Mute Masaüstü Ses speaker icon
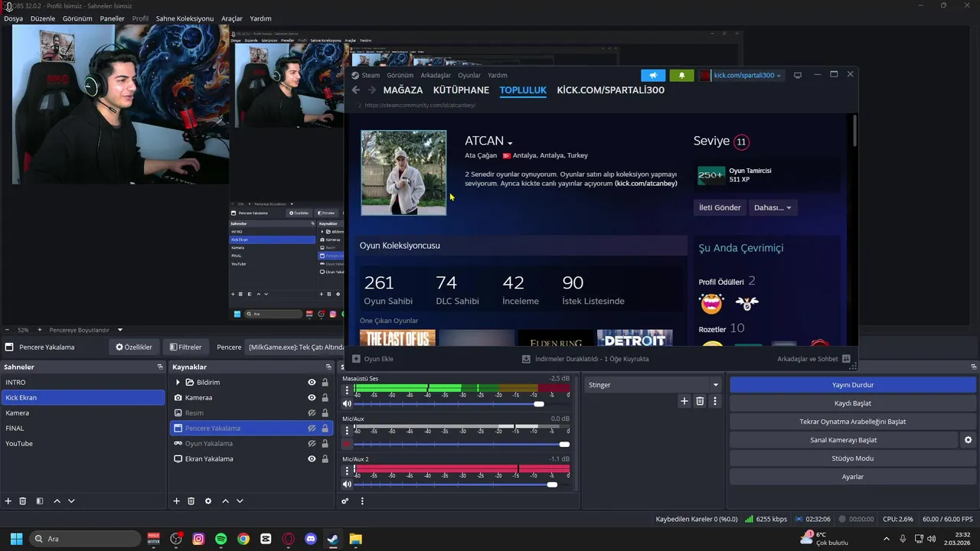The width and height of the screenshot is (980, 551). click(347, 404)
